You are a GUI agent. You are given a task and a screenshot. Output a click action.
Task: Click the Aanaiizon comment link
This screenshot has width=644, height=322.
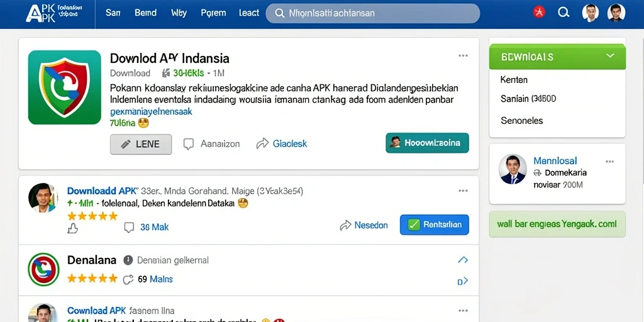pos(220,144)
